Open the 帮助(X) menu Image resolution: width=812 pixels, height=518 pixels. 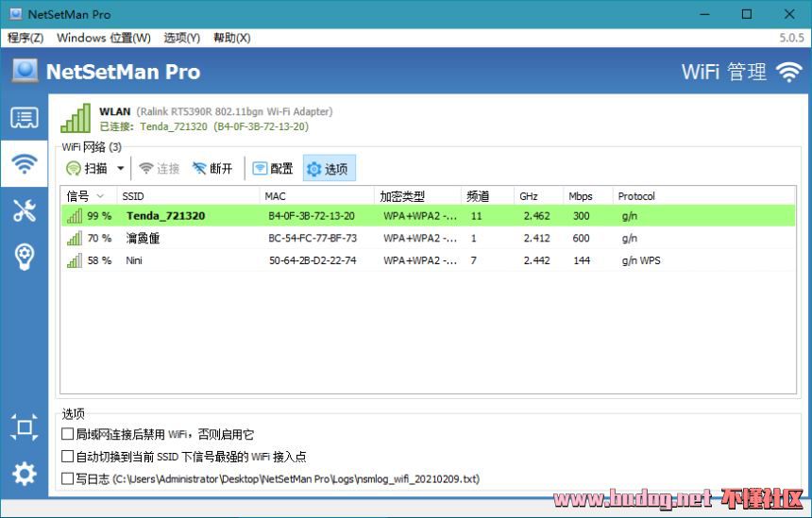[231, 38]
